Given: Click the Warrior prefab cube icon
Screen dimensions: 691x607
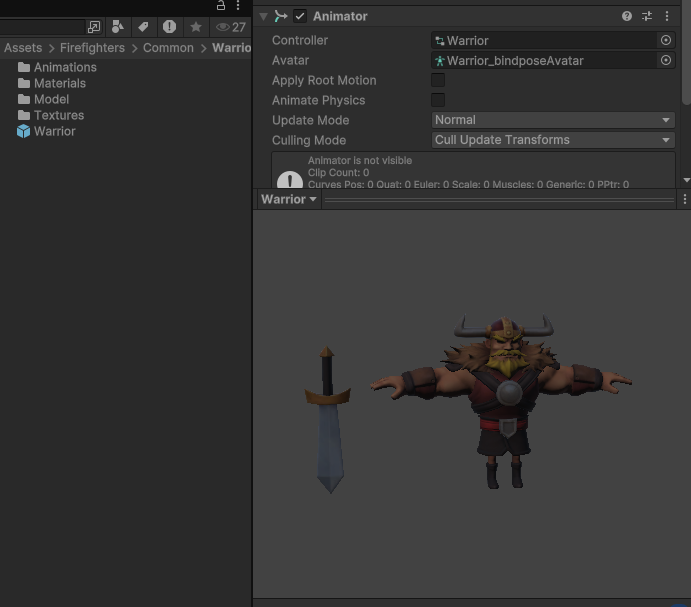Looking at the screenshot, I should point(23,131).
